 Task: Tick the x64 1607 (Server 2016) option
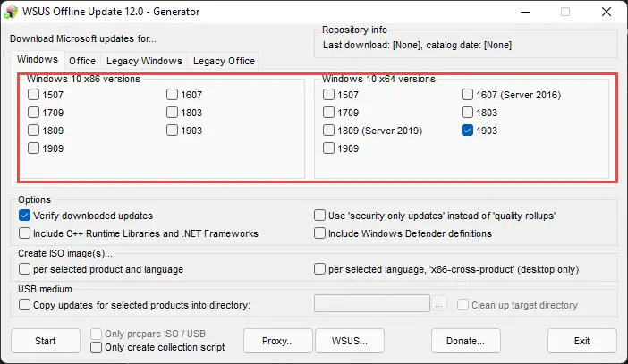pyautogui.click(x=468, y=95)
